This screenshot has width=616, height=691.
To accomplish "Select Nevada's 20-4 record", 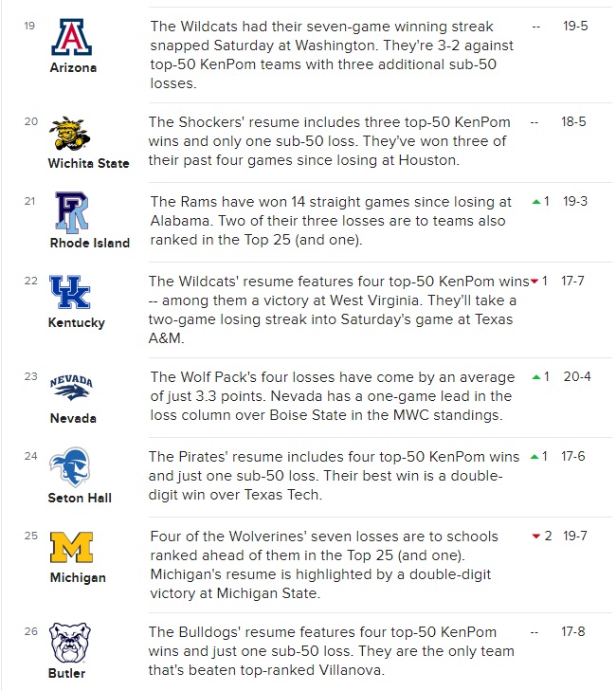I will click(x=577, y=377).
